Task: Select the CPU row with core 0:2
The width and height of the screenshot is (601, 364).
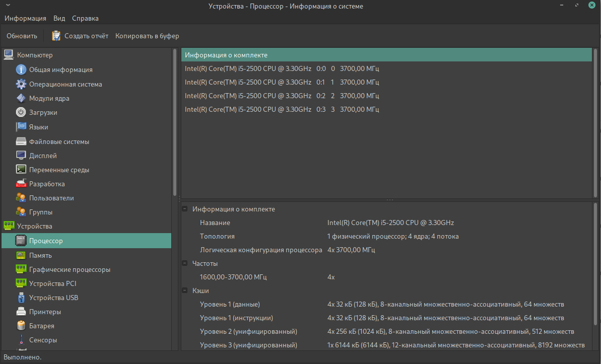Action: (282, 96)
